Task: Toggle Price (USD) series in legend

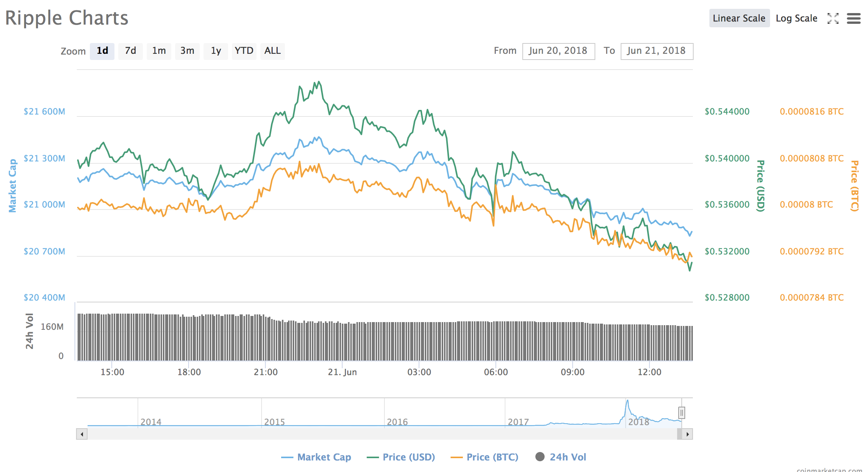Action: point(401,457)
